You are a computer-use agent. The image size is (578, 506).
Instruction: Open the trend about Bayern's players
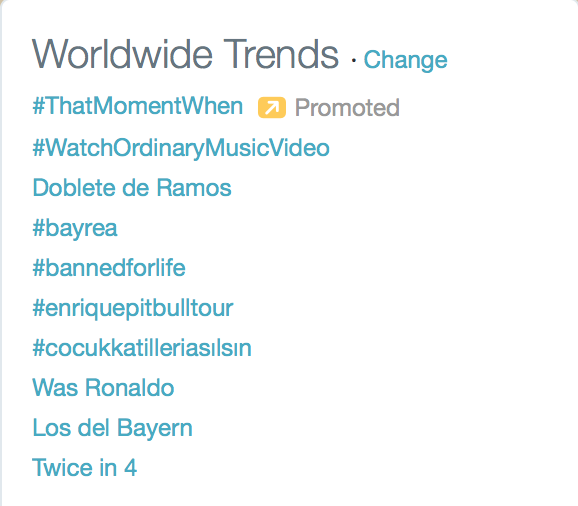click(x=112, y=429)
